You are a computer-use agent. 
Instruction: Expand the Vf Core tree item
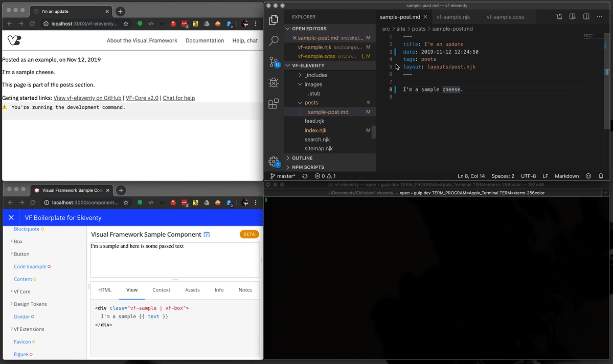tap(22, 291)
